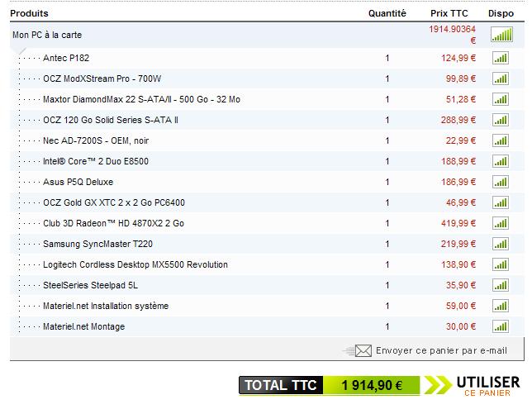Click the 419,99 € price
The image size is (532, 409).
click(458, 224)
